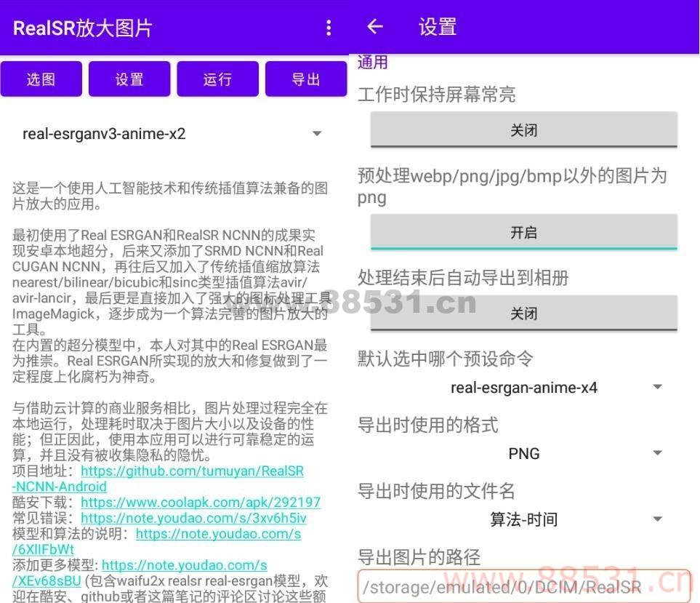Click the 预处理webp/png/jpg/bmp以外的图片为png label

512,186
